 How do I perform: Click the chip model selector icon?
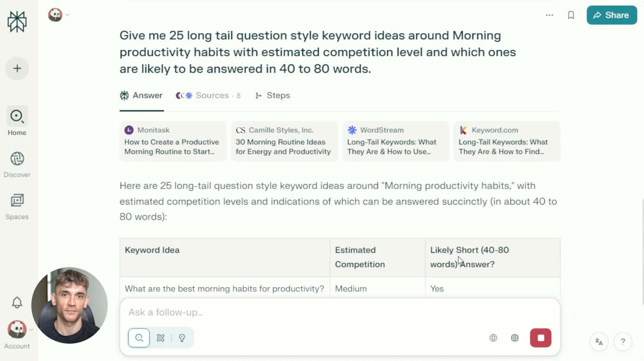click(514, 338)
